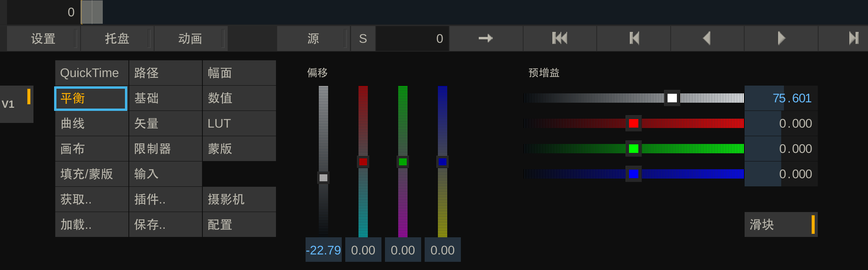Click frame number field beside S
The width and height of the screenshot is (868, 270).
412,39
